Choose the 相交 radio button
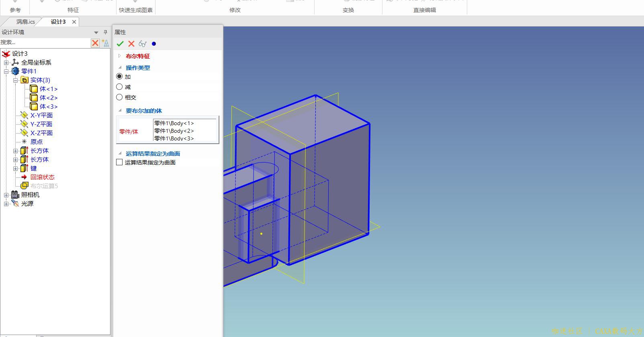The width and height of the screenshot is (644, 337). tap(119, 97)
